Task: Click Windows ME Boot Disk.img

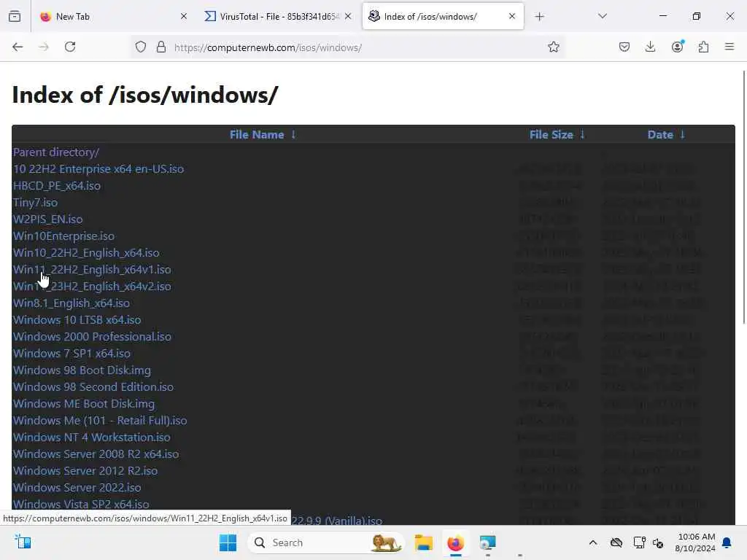Action: pos(84,404)
